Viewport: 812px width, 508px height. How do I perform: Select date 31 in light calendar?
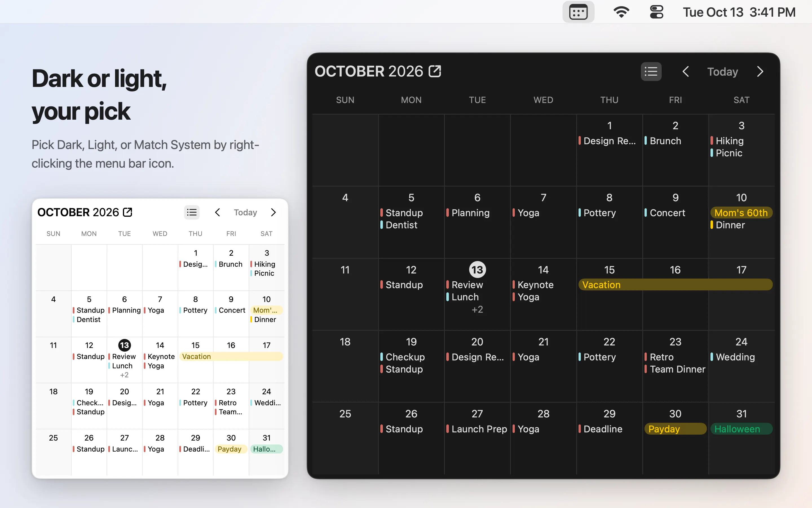266,438
